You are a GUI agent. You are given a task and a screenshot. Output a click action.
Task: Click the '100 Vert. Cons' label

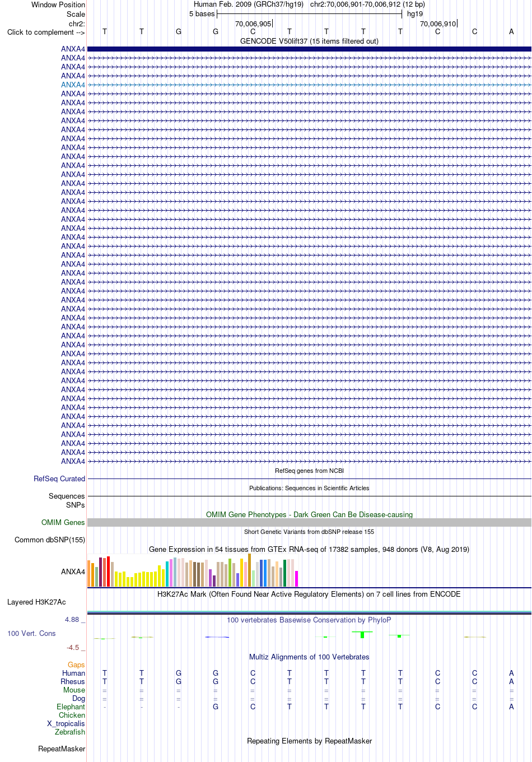[31, 633]
